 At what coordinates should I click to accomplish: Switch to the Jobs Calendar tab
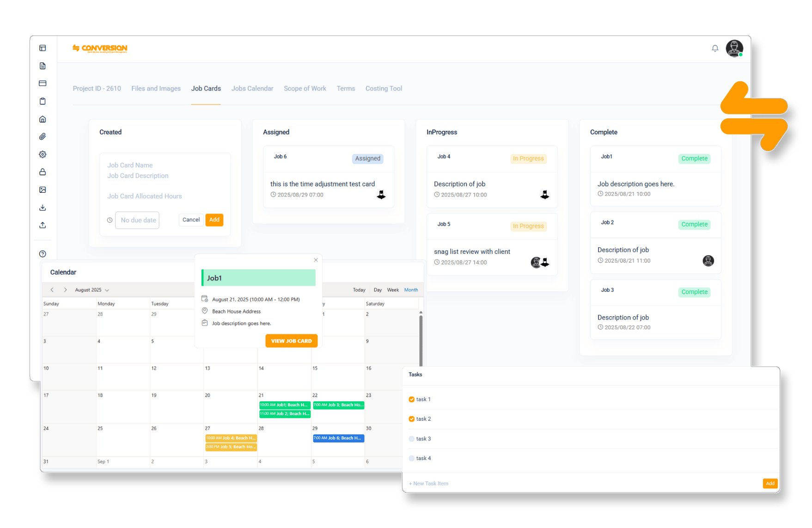click(252, 89)
